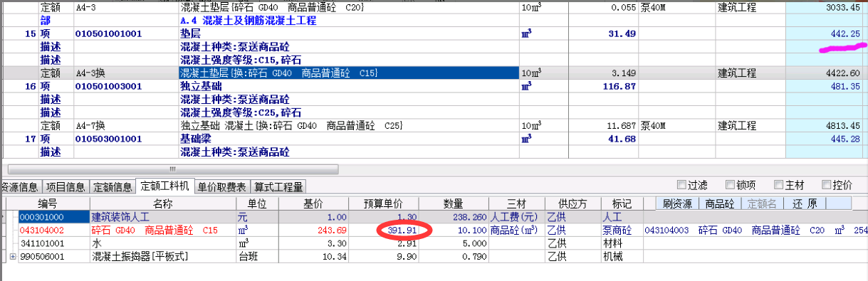868x281 pixels.
Task: Click the 11.687 quantity cell
Action: [602, 126]
